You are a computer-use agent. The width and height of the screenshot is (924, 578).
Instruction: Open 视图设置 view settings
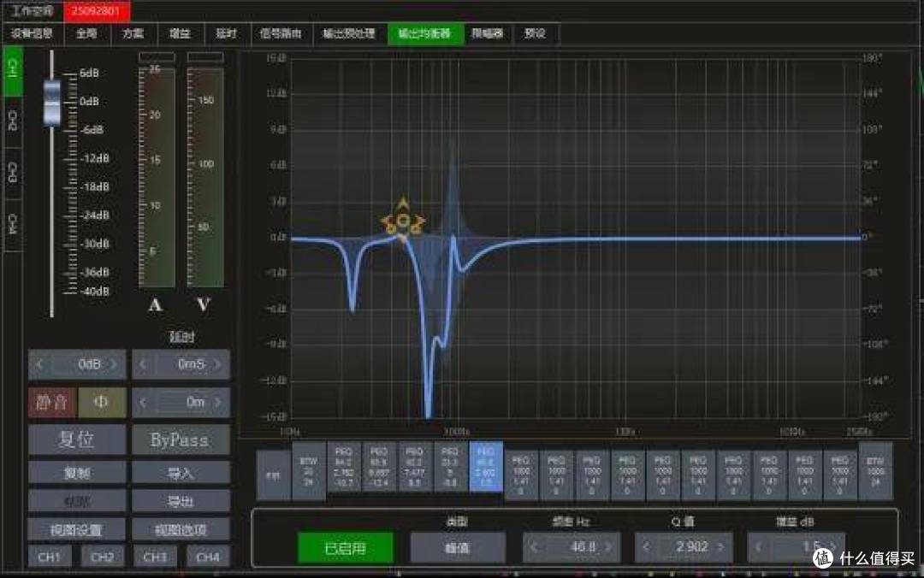click(77, 529)
